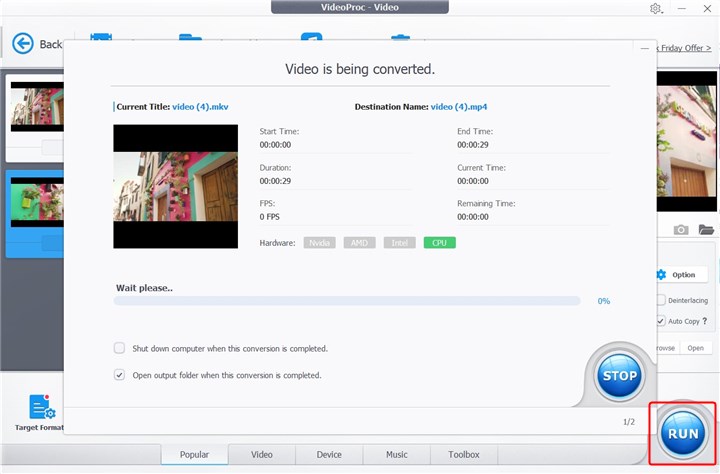The width and height of the screenshot is (720, 474).
Task: Click the blue STOP conversion button
Action: tap(620, 376)
